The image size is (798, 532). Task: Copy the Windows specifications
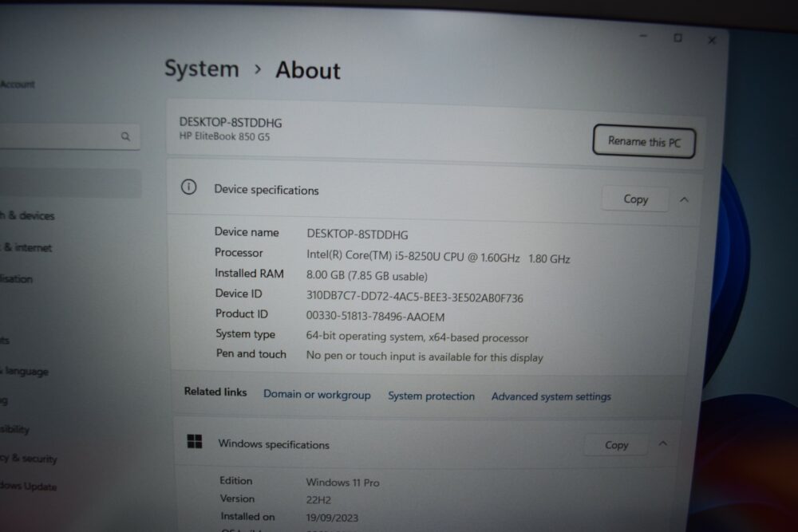click(616, 445)
